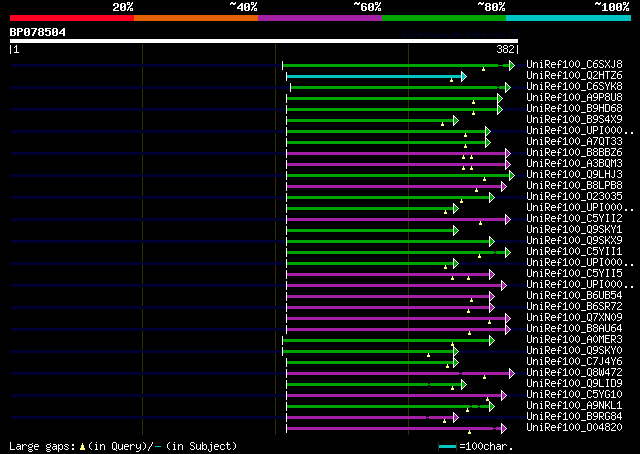640x454 pixels.
Task: Click the arrowhead ending the Q9LHJ3 alignment
Action: click(512, 176)
